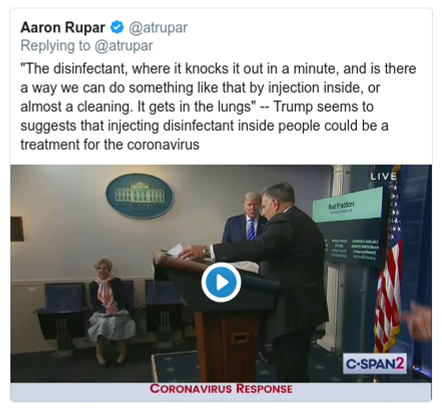Click the @atrupar handle beside the name
The width and height of the screenshot is (442, 410).
[158, 28]
